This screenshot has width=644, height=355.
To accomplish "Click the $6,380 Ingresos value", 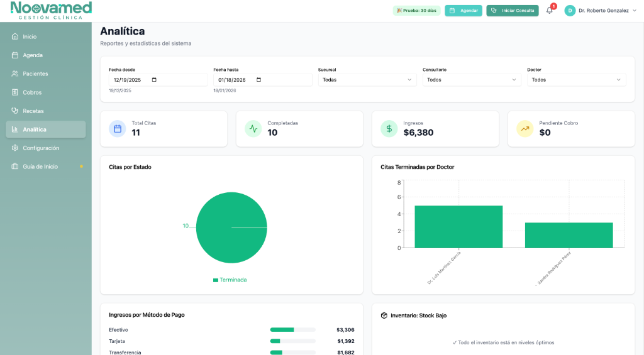I will coord(418,133).
